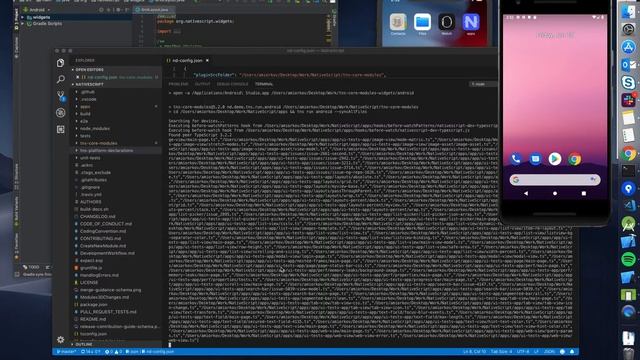The height and width of the screenshot is (360, 640).
Task: Click Google search bar on Android emulator
Action: [555, 180]
